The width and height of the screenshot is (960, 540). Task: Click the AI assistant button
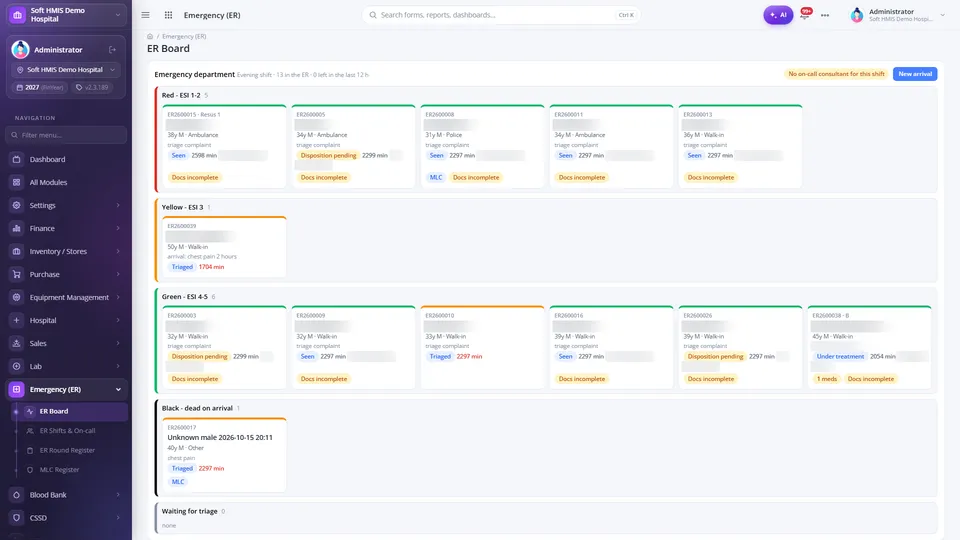(778, 15)
